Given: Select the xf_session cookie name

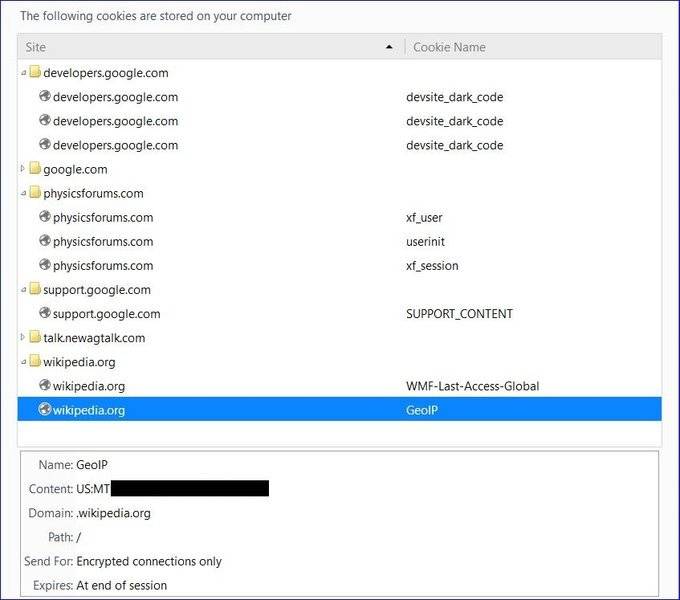Looking at the screenshot, I should (432, 266).
